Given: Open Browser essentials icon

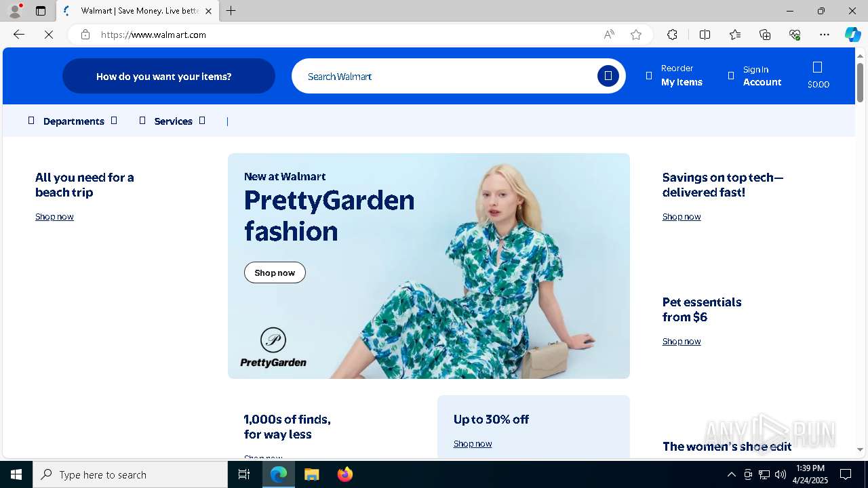Looking at the screenshot, I should pyautogui.click(x=795, y=35).
